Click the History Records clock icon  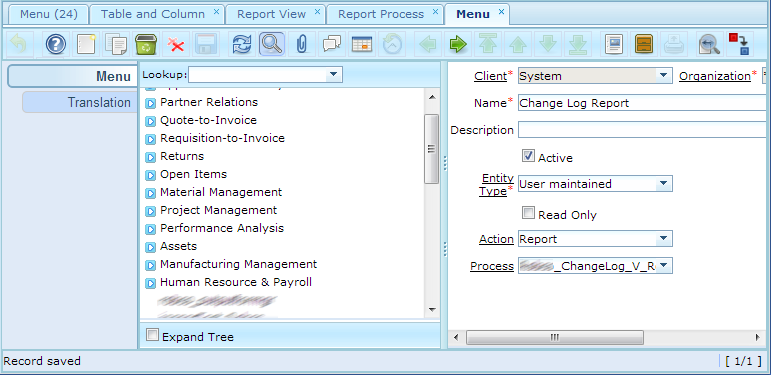(x=392, y=45)
